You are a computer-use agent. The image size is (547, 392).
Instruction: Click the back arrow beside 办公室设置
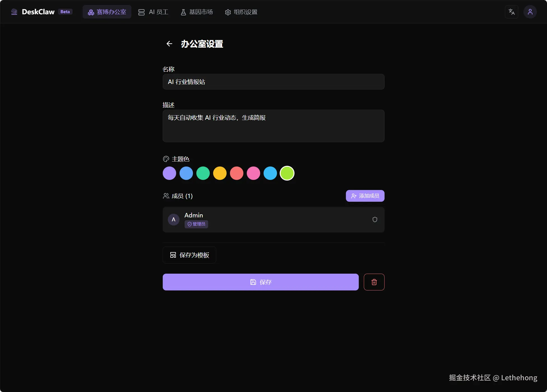click(169, 44)
